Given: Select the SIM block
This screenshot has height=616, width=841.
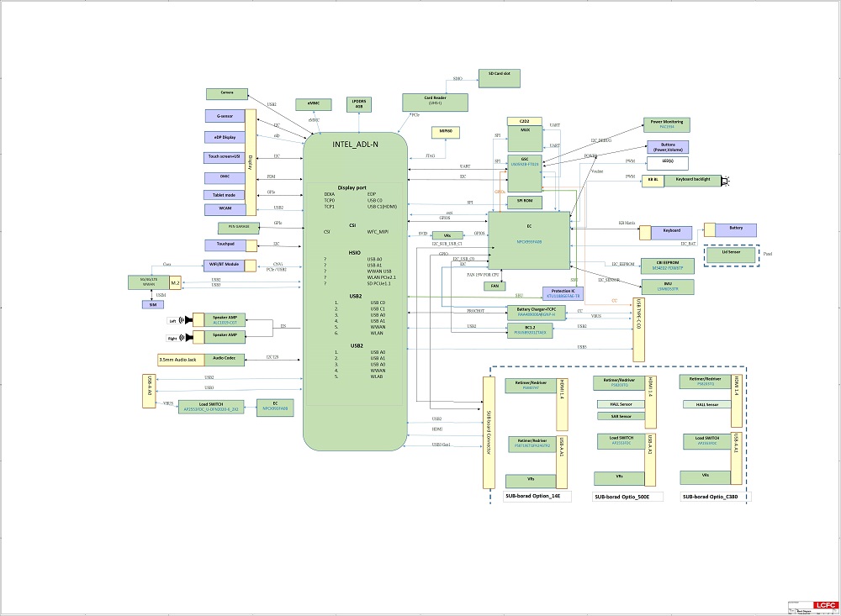Looking at the screenshot, I should tap(153, 304).
